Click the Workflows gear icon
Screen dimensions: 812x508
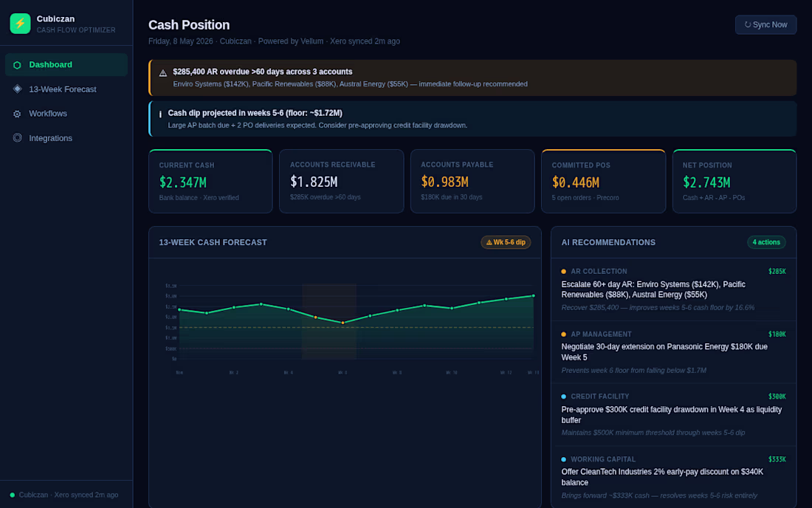tap(17, 114)
